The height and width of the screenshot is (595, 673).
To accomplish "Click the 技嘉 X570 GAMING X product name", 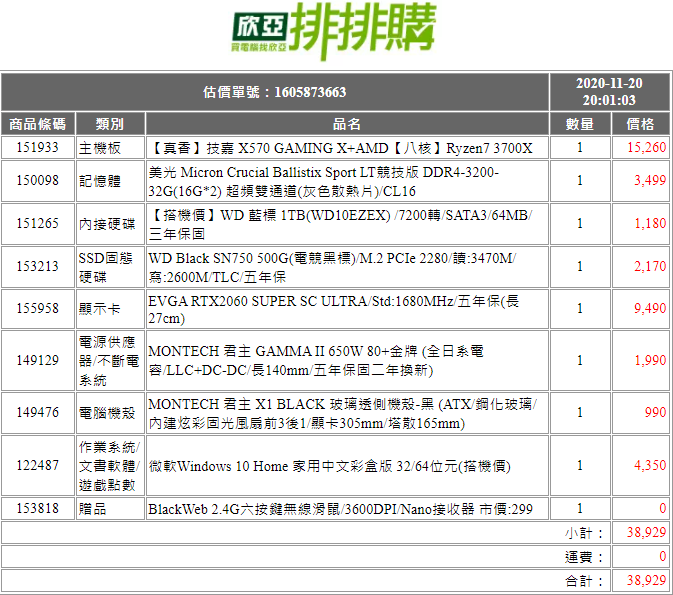I will (x=341, y=148).
